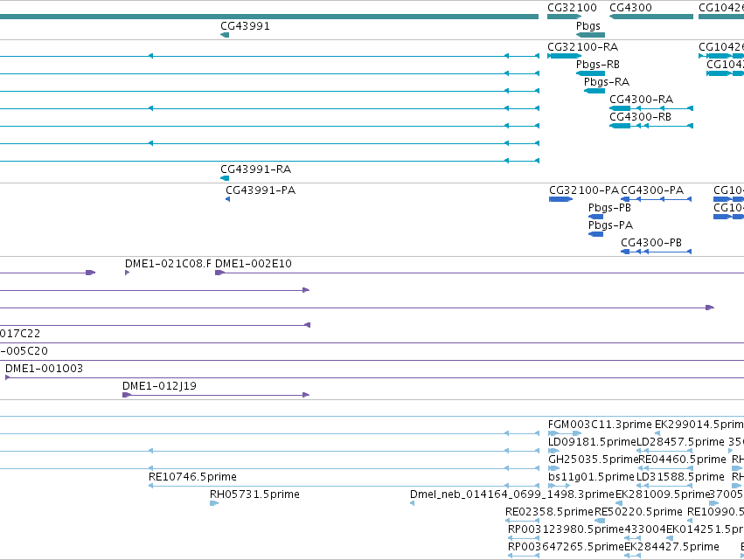Click the DME1-001O03 feature label

coord(44,369)
